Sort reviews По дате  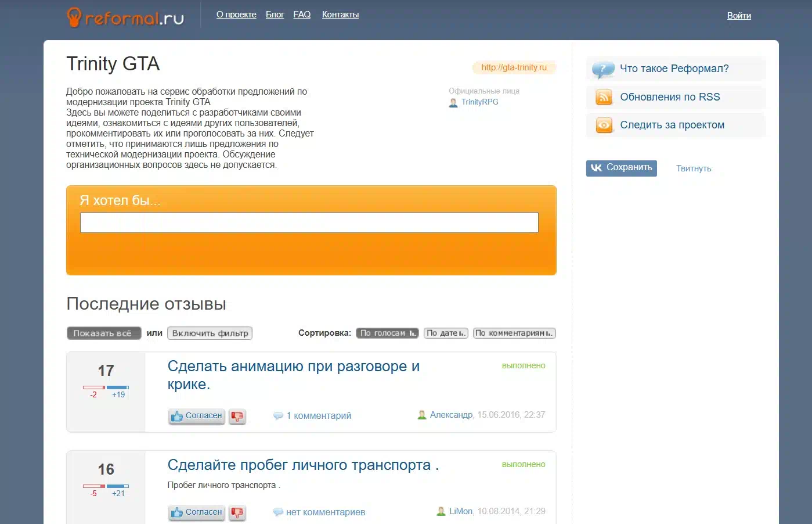pyautogui.click(x=446, y=333)
